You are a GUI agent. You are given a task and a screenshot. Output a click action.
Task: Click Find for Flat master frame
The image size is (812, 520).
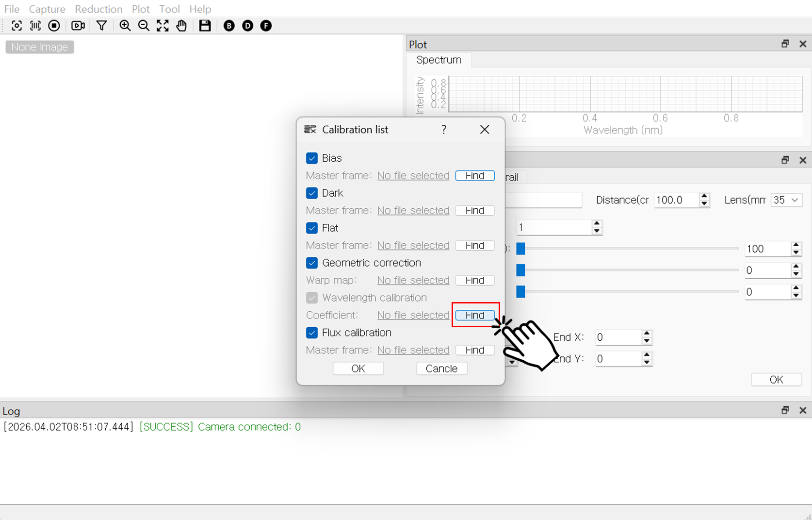pos(475,246)
